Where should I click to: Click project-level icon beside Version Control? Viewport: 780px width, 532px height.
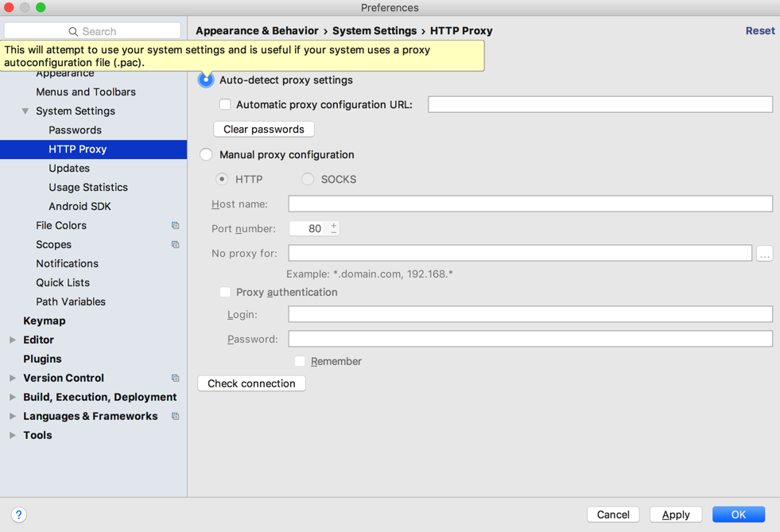(x=176, y=379)
